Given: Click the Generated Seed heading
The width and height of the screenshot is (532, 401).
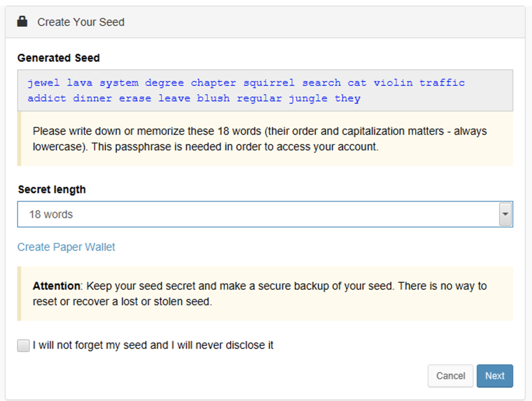Looking at the screenshot, I should (x=59, y=58).
